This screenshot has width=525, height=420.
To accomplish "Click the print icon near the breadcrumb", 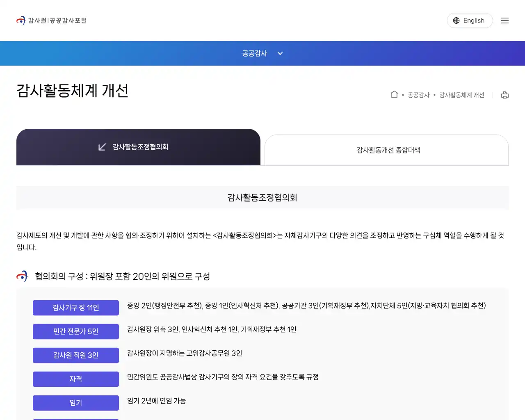I will coord(504,95).
